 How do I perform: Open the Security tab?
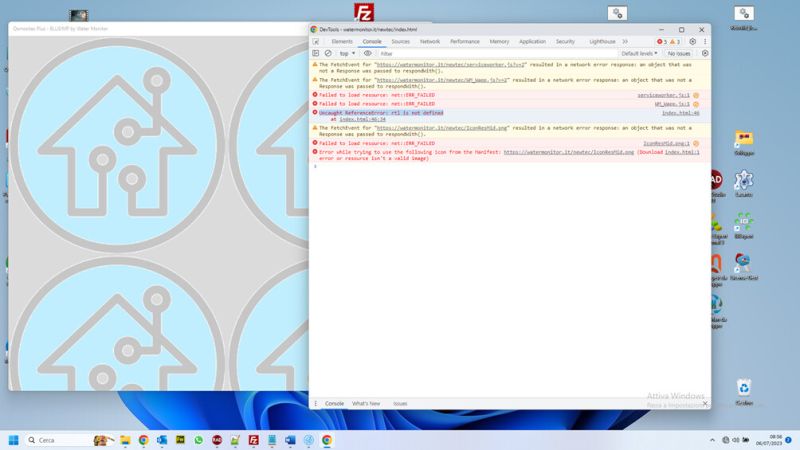click(565, 41)
